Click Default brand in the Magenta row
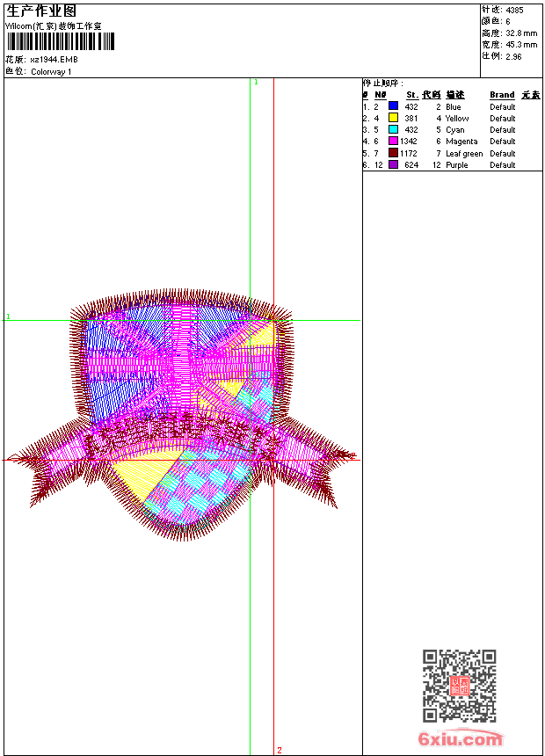The width and height of the screenshot is (545, 756). [503, 142]
